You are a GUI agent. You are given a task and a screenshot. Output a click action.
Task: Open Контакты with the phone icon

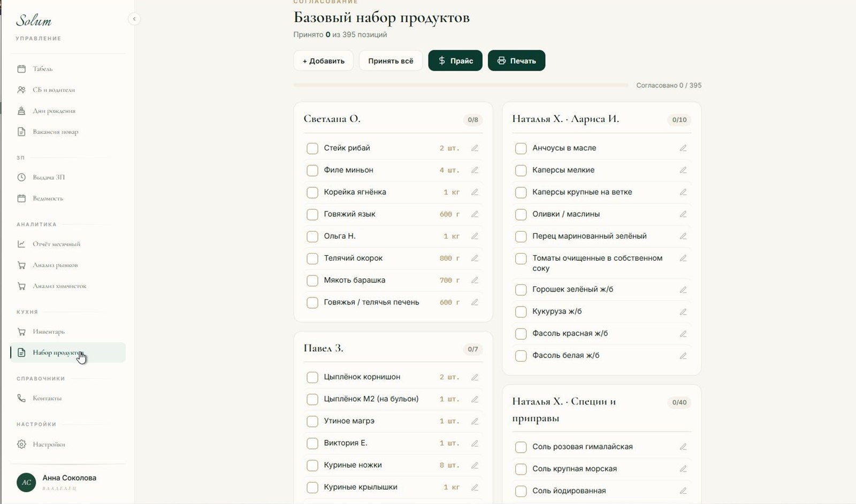coord(21,398)
